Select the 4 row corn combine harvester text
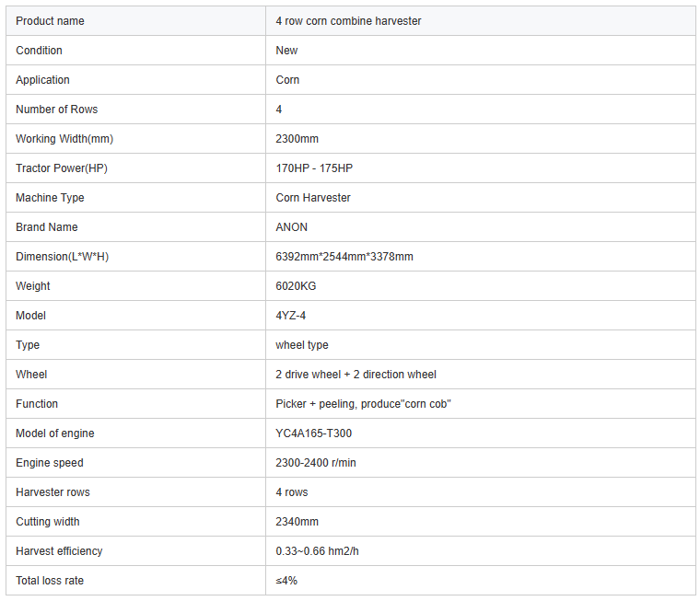Screen dimensions: 700x601 348,21
